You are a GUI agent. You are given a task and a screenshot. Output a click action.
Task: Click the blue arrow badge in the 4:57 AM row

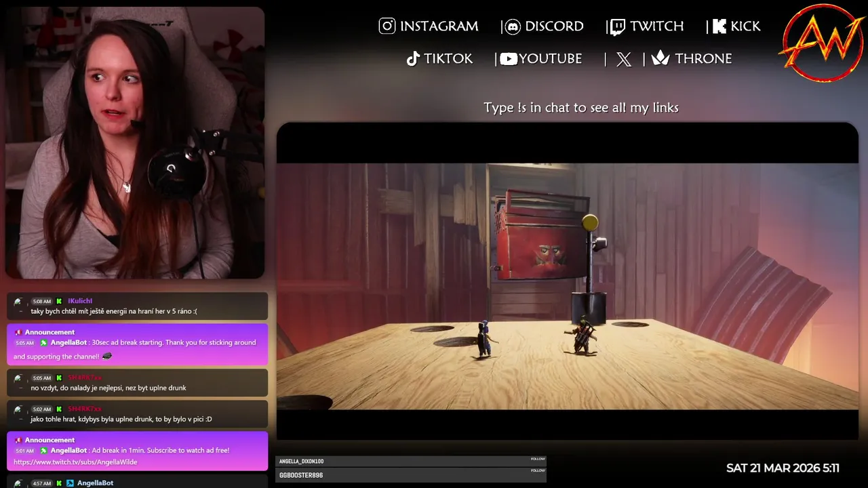click(x=70, y=483)
